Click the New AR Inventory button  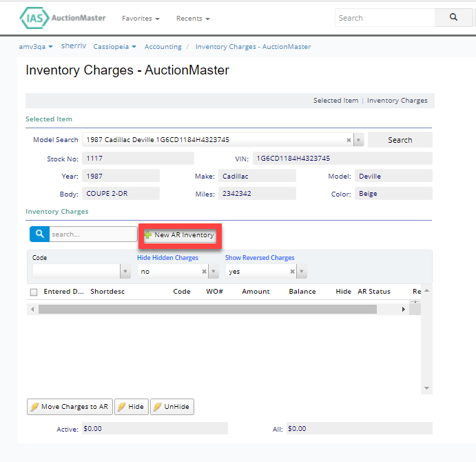180,235
